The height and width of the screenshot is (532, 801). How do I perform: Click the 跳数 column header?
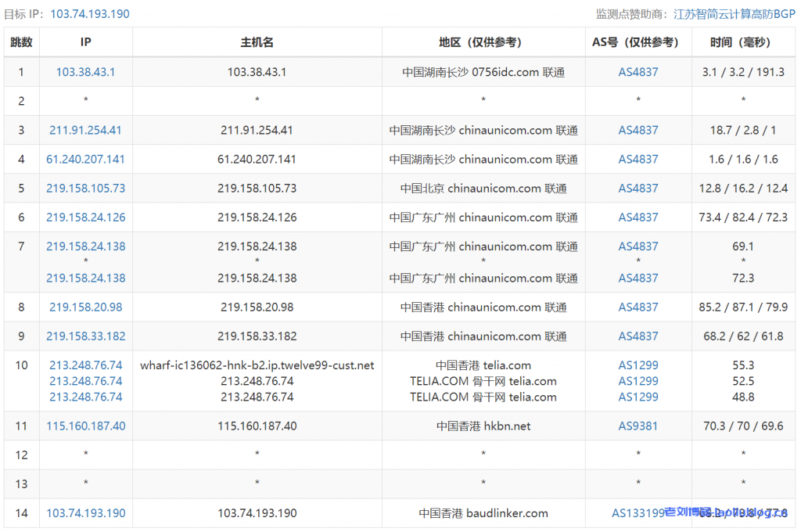pyautogui.click(x=22, y=42)
